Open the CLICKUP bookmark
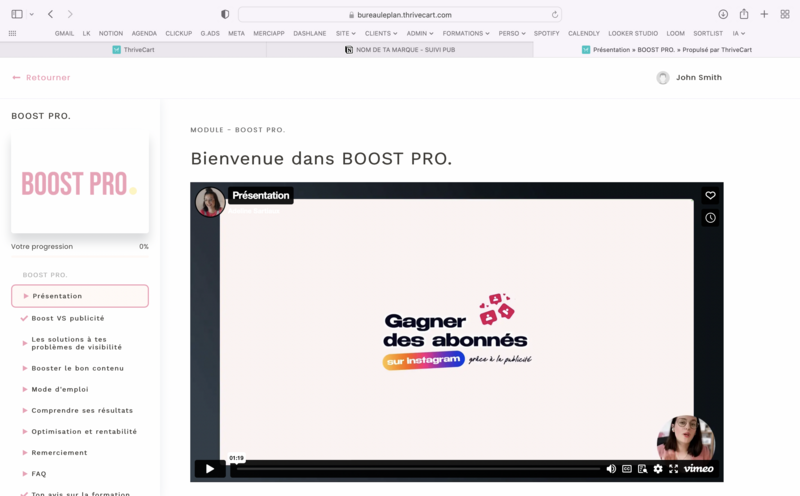The width and height of the screenshot is (800, 496). [179, 33]
